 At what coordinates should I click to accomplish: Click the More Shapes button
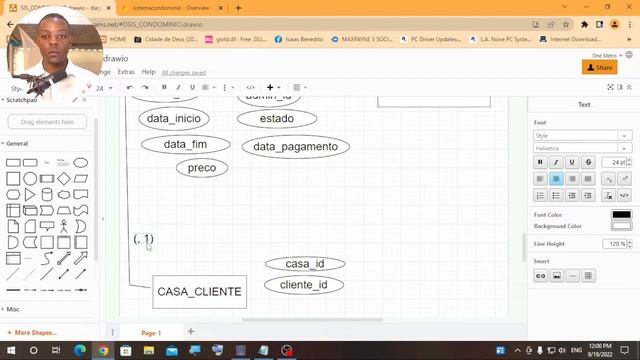[x=32, y=333]
